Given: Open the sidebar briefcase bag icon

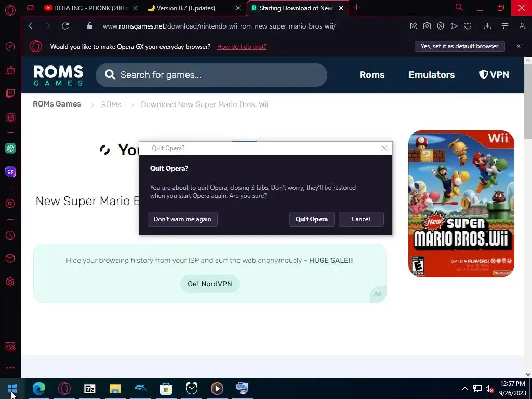Looking at the screenshot, I should [x=10, y=70].
